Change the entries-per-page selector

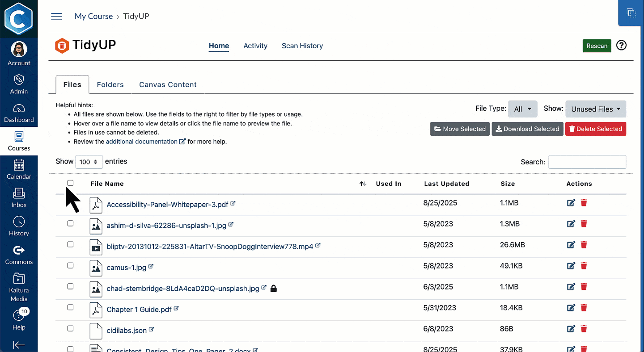89,162
